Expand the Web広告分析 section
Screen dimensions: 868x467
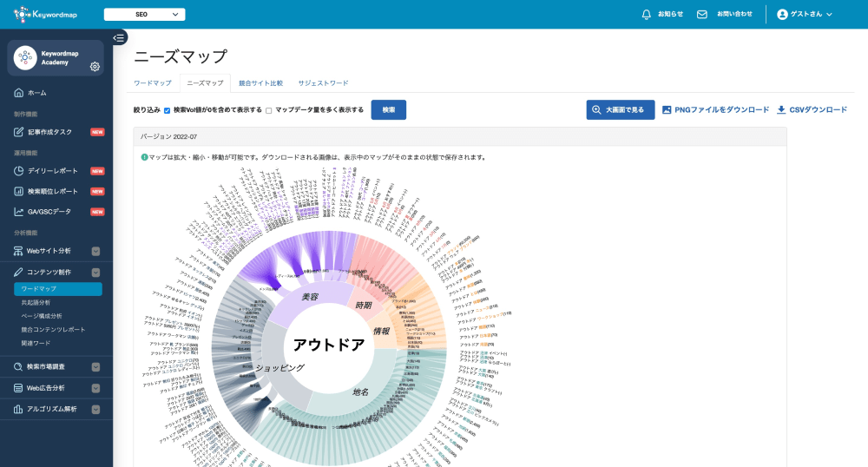tap(95, 388)
